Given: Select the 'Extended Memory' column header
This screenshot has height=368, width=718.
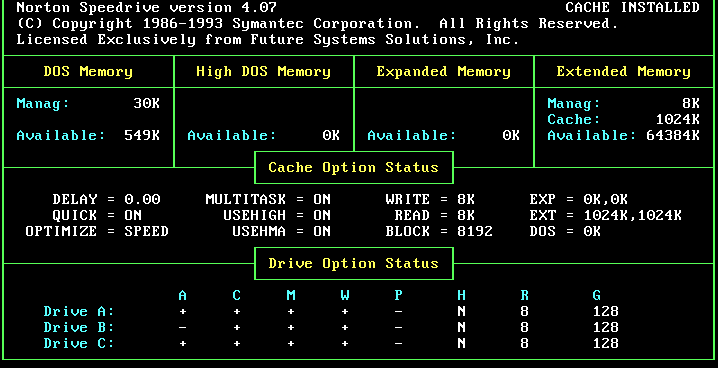Looking at the screenshot, I should [x=623, y=72].
